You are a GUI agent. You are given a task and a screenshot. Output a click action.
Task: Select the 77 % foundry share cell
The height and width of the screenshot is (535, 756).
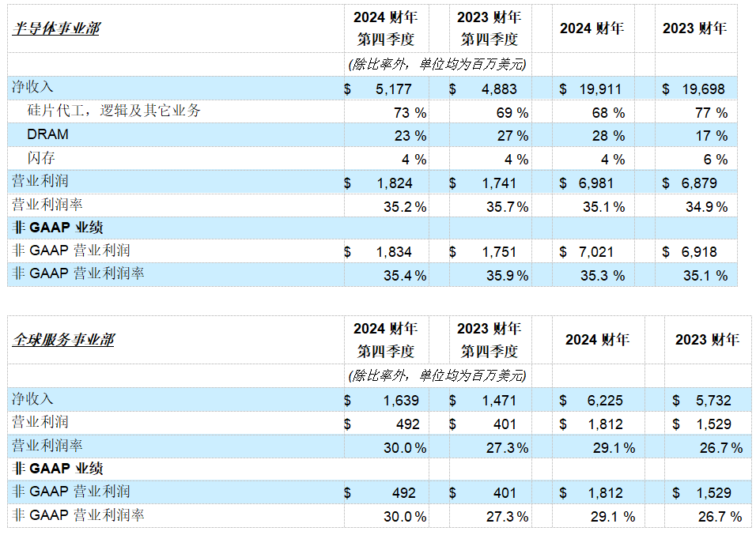click(711, 113)
